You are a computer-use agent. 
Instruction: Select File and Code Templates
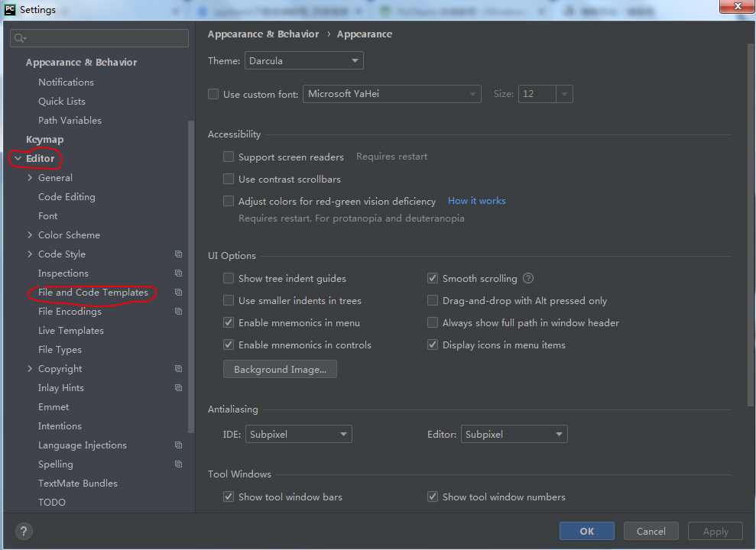[93, 293]
